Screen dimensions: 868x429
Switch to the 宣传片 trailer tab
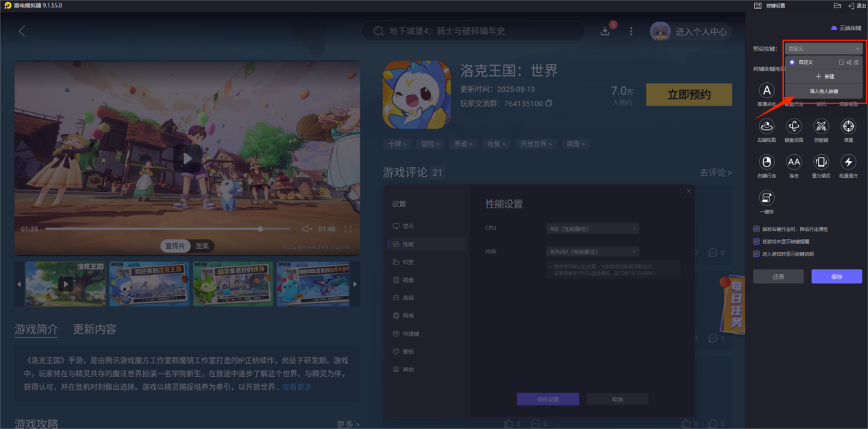click(x=176, y=246)
